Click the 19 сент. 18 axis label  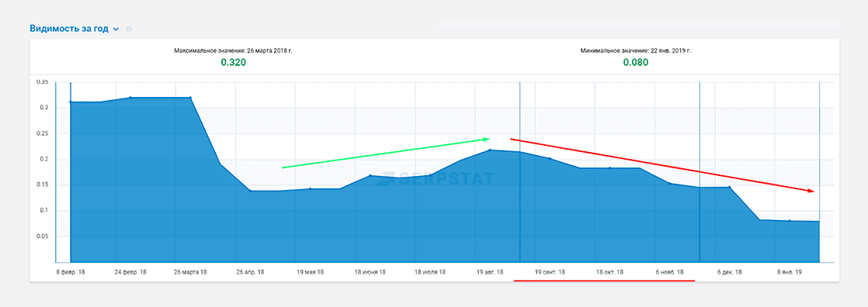(550, 272)
